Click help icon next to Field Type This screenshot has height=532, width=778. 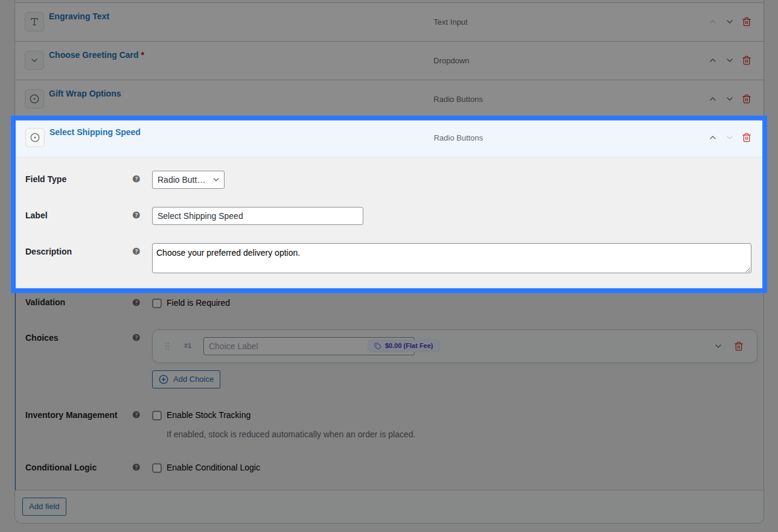click(x=136, y=179)
